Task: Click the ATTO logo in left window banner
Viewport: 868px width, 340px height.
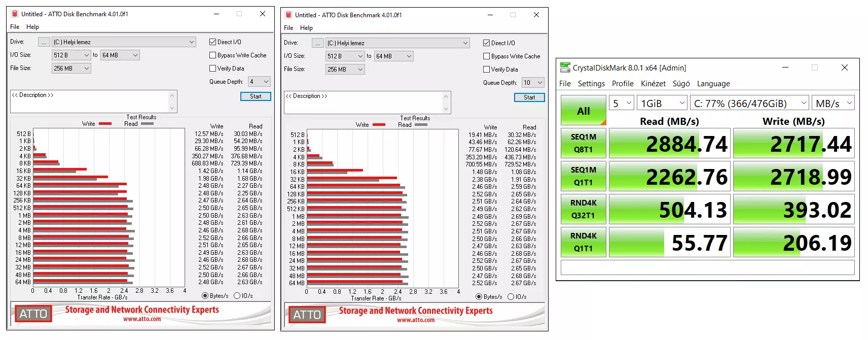Action: pyautogui.click(x=33, y=314)
